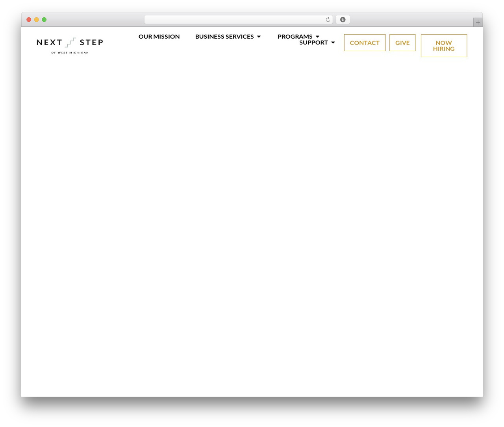Click the Next Step of West Michigan logo
The width and height of the screenshot is (504, 427).
tap(70, 46)
